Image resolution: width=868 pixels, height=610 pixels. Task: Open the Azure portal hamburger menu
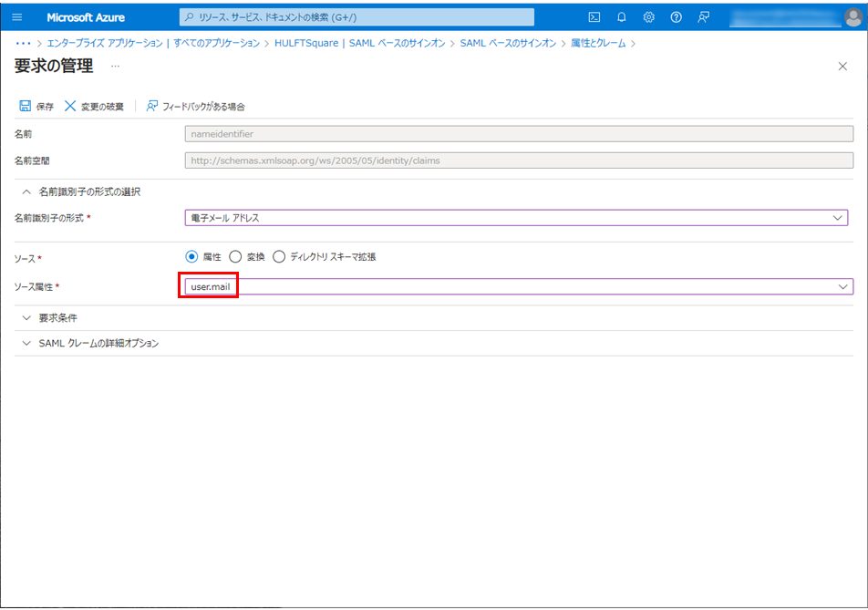click(17, 17)
